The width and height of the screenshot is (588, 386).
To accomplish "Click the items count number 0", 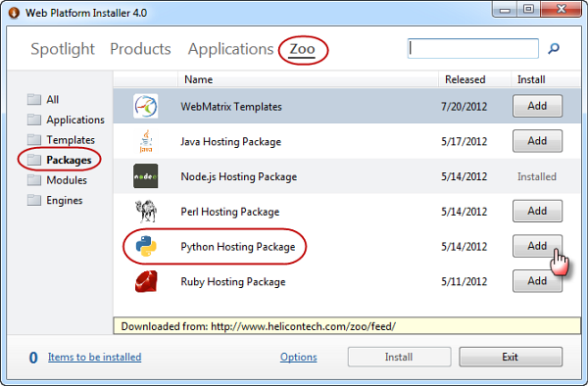I will click(x=33, y=358).
